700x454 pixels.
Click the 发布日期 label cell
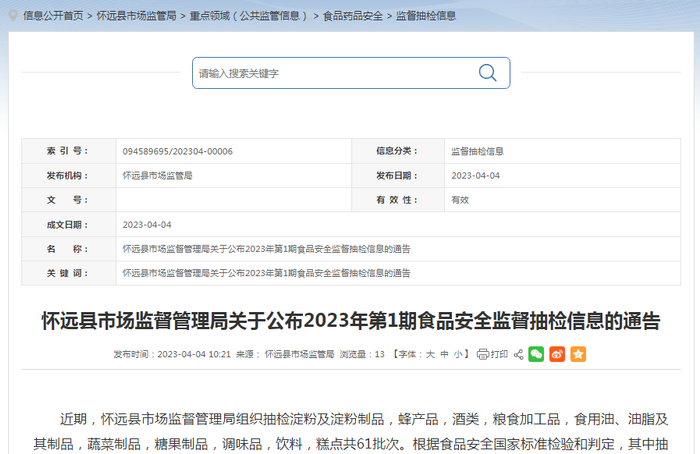[398, 175]
